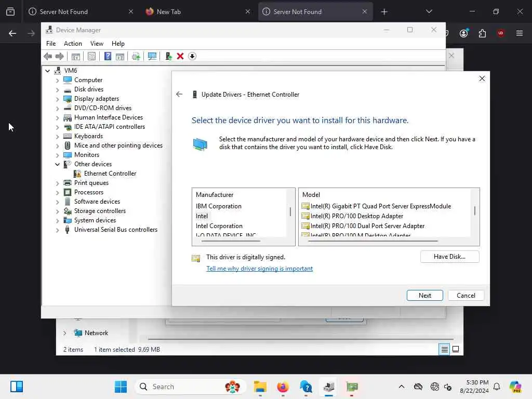Click the OneDrive cloud tray icon
The height and width of the screenshot is (399, 532).
(418, 387)
